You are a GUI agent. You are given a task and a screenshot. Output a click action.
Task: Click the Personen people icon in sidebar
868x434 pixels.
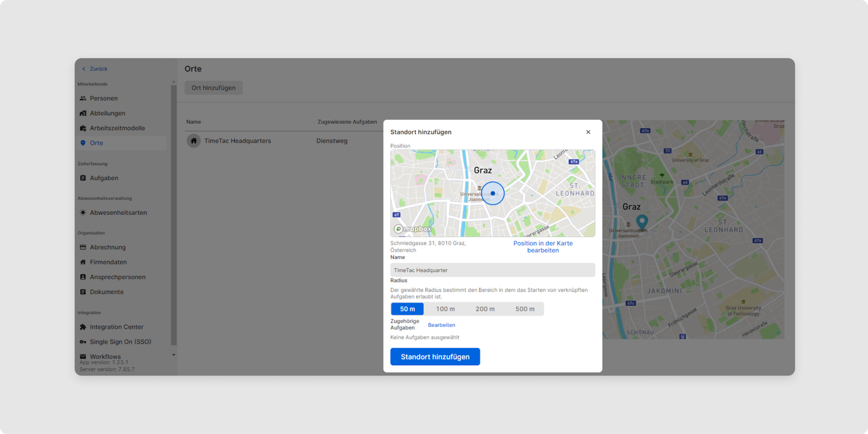tap(83, 98)
